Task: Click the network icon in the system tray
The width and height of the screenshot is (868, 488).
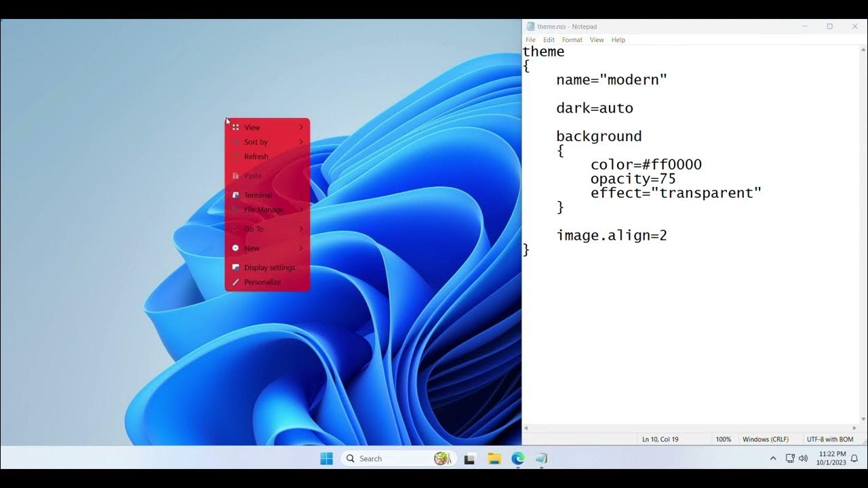Action: point(790,459)
